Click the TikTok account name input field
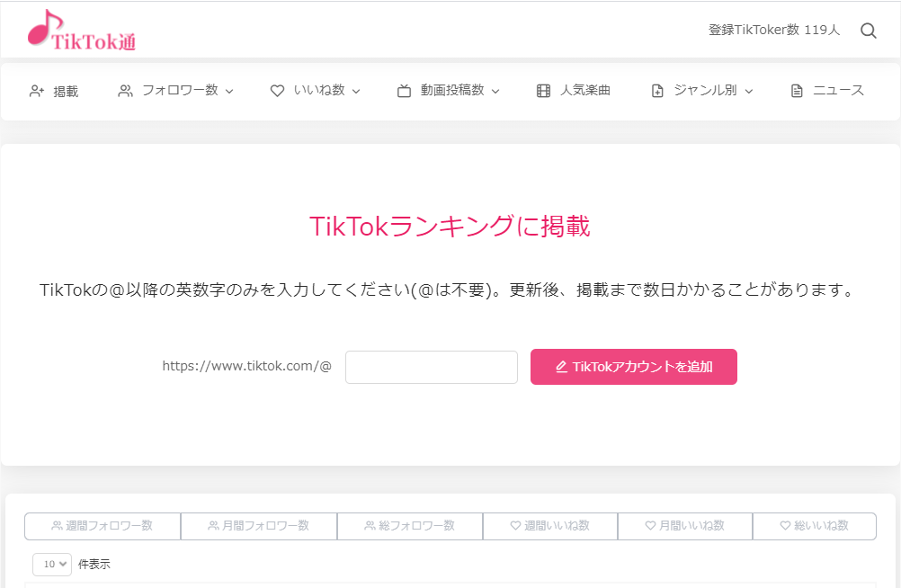The height and width of the screenshot is (588, 901). pyautogui.click(x=431, y=367)
